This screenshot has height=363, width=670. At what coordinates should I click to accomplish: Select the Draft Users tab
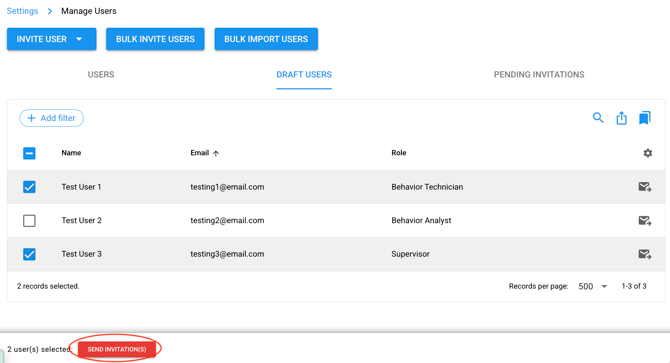[x=304, y=74]
